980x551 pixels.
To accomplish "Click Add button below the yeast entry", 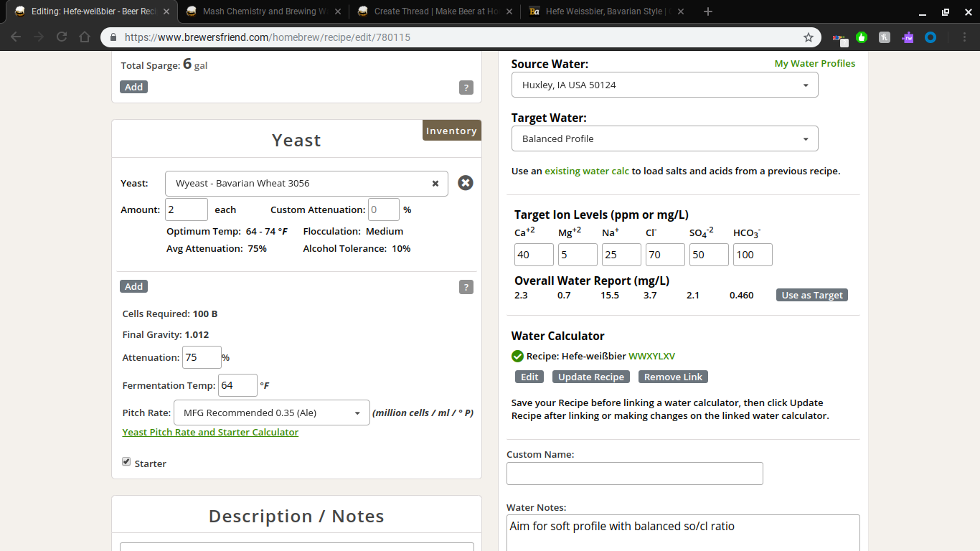I will coord(134,286).
